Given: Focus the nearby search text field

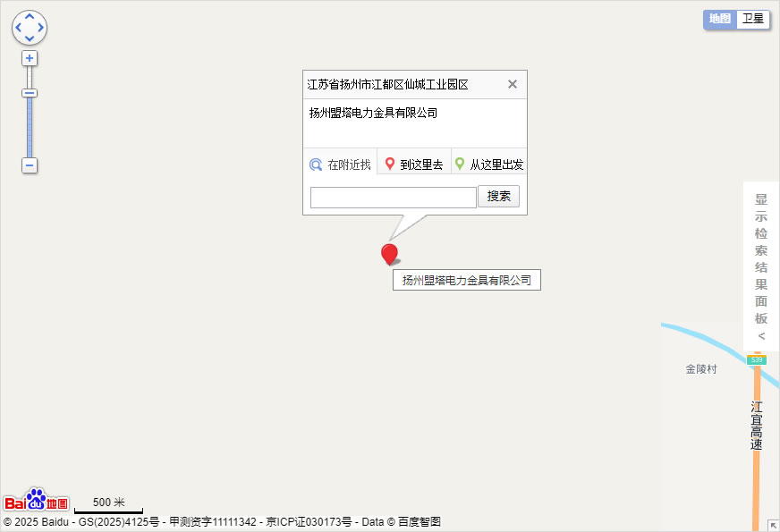Looking at the screenshot, I should pyautogui.click(x=393, y=198).
